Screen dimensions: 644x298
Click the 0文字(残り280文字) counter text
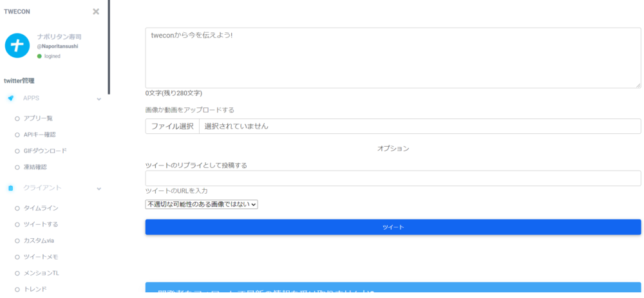[x=174, y=93]
